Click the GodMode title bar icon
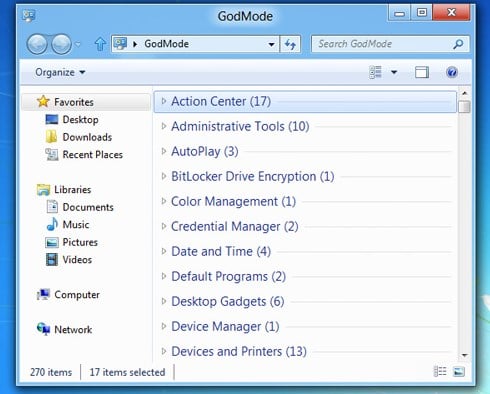490x394 pixels. 29,16
